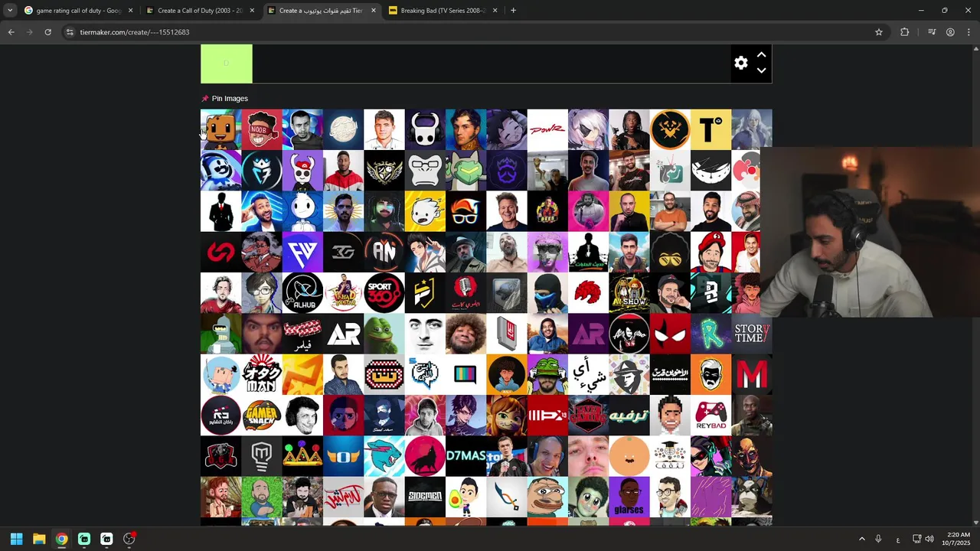The image size is (980, 551).
Task: Open a new browser tab
Action: pyautogui.click(x=513, y=11)
